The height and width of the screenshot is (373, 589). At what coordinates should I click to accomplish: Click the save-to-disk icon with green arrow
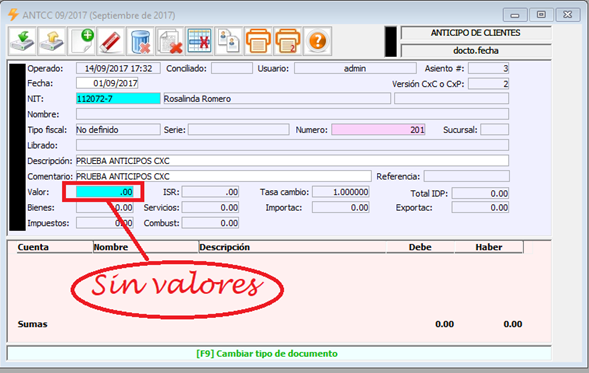[22, 41]
